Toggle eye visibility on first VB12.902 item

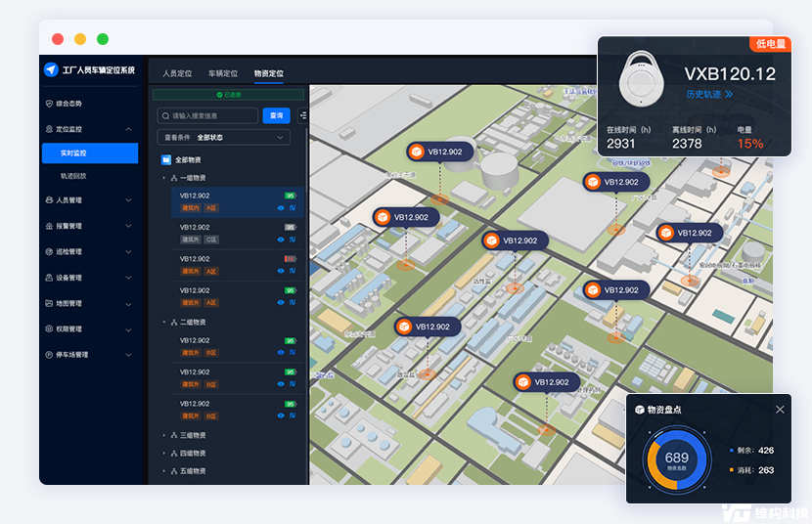[281, 208]
